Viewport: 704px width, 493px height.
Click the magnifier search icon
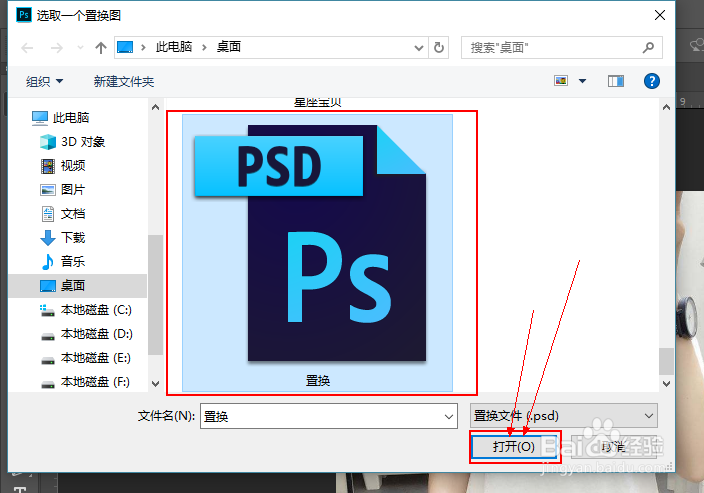pos(648,47)
